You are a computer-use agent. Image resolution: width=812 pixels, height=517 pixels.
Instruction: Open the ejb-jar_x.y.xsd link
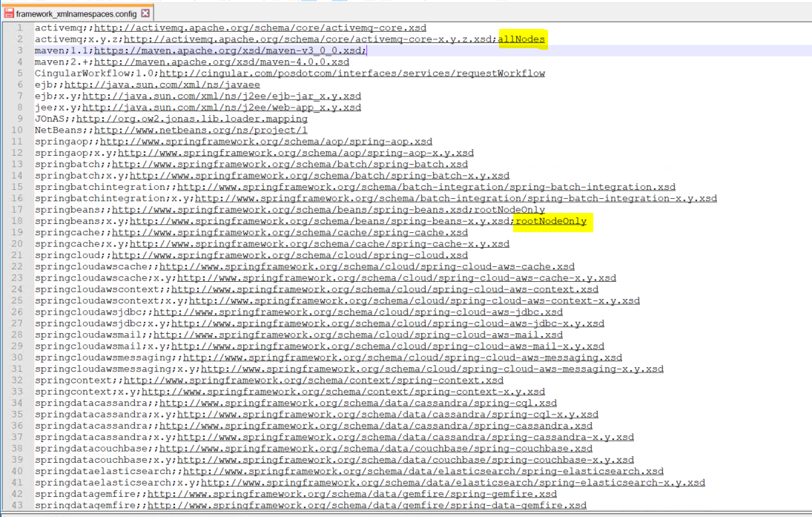pos(221,96)
